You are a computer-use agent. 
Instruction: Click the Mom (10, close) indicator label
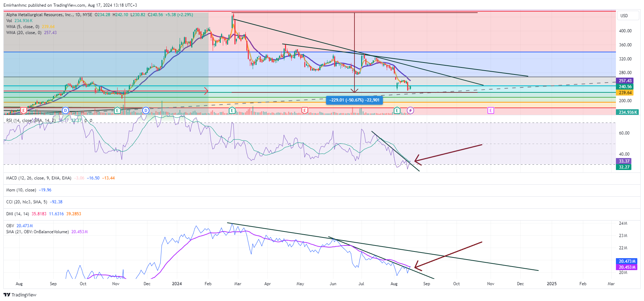[x=21, y=190]
